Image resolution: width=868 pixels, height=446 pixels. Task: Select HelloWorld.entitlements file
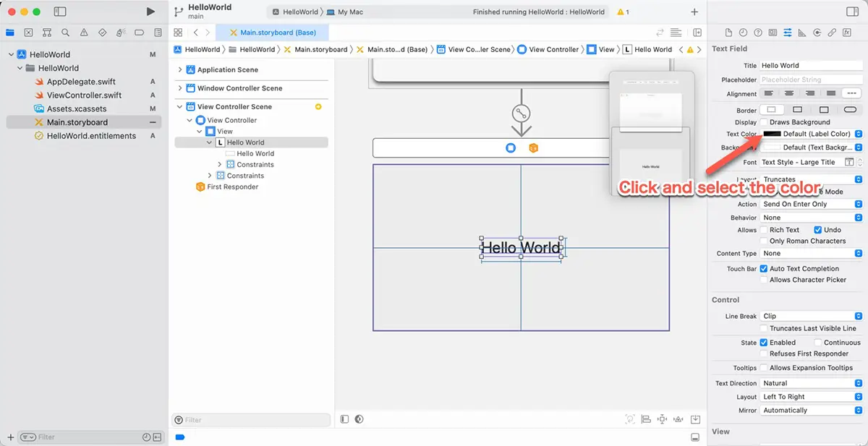91,136
